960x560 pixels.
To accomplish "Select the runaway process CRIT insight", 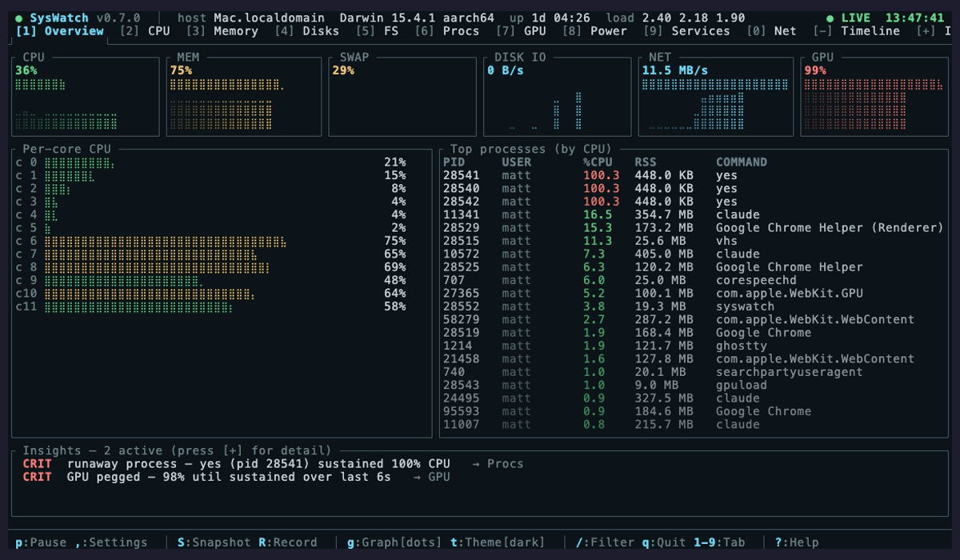I will pos(273,464).
